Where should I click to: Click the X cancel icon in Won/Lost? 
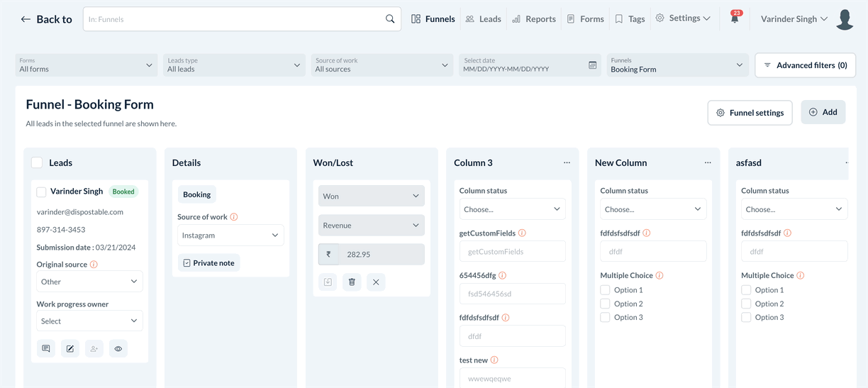pyautogui.click(x=376, y=282)
